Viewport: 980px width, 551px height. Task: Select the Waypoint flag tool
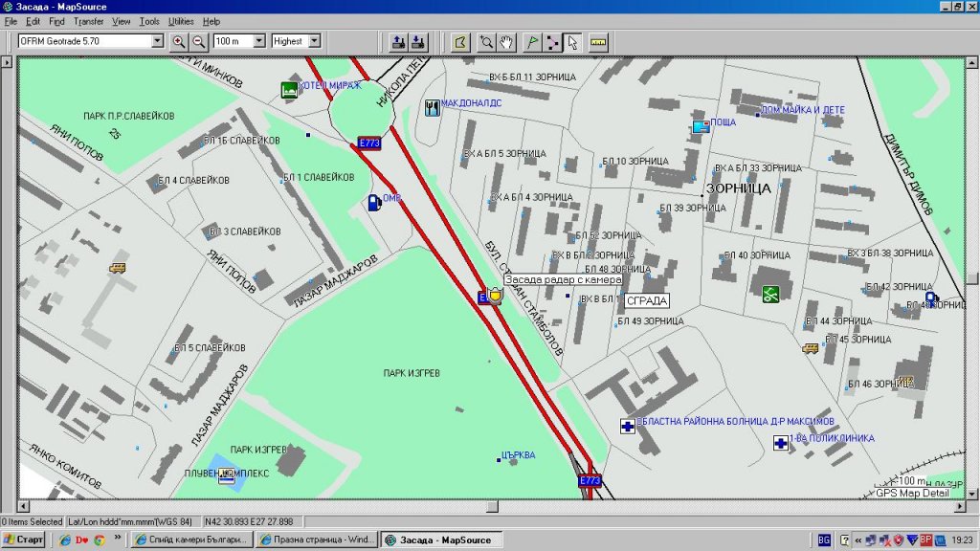[532, 42]
